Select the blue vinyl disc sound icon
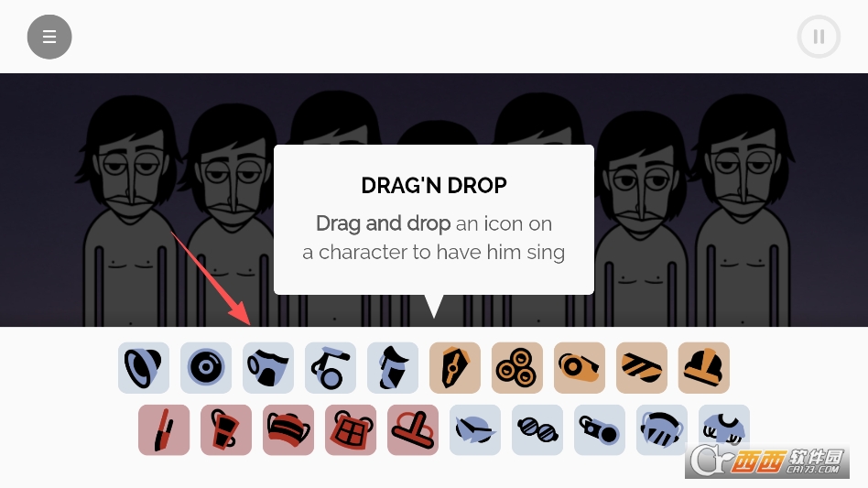 pyautogui.click(x=206, y=367)
